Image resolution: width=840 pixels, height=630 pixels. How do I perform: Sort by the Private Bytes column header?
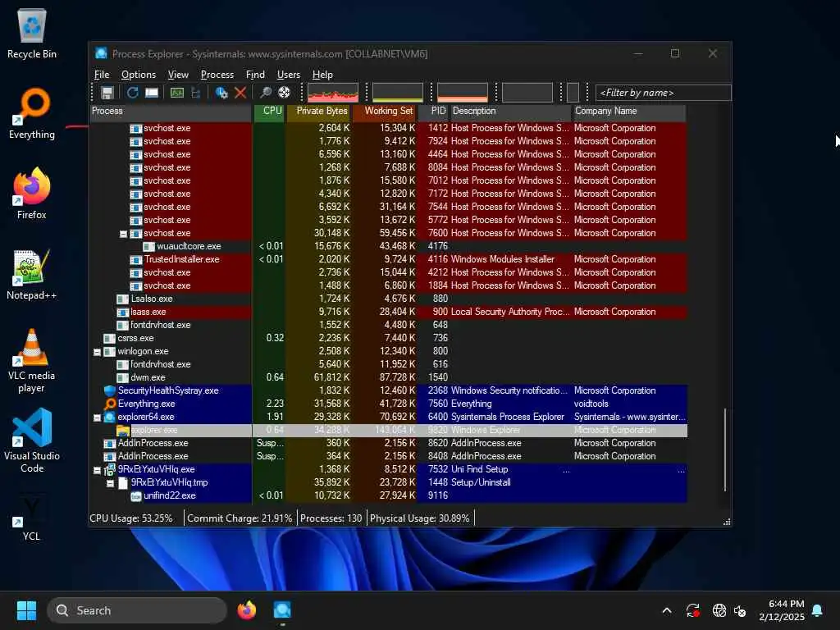(x=319, y=111)
